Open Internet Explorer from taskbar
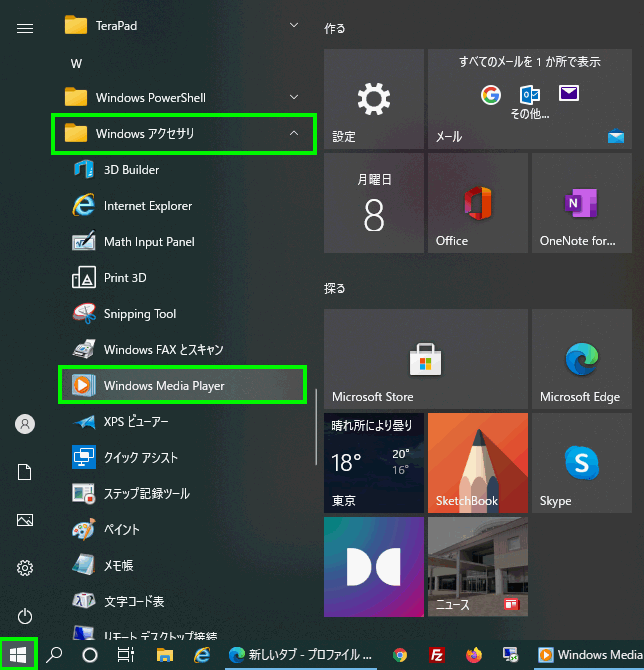The width and height of the screenshot is (644, 670). (x=202, y=654)
